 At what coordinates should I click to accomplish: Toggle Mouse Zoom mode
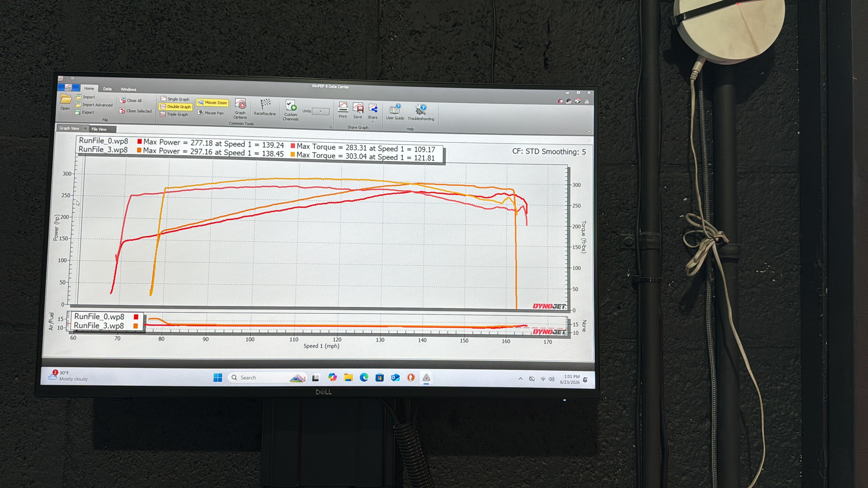(x=212, y=102)
